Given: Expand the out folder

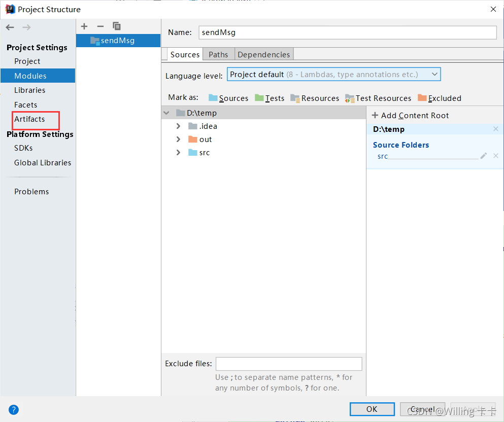Looking at the screenshot, I should tap(178, 139).
